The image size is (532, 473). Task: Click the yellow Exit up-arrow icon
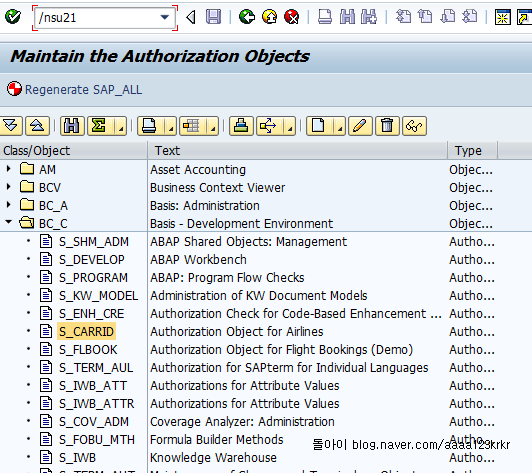(x=269, y=17)
